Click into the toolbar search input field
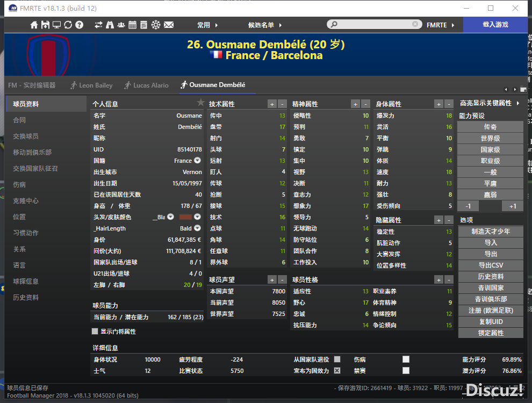Screen dimensions: 532x403 [x=375, y=24]
